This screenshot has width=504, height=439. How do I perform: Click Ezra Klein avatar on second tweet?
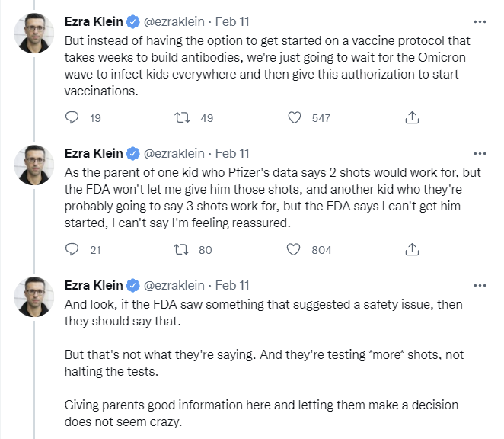33,165
